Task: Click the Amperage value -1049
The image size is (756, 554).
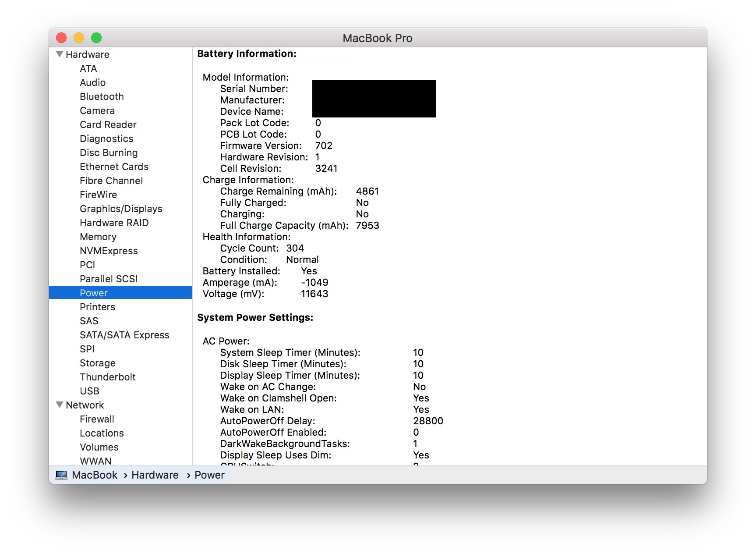Action: click(x=314, y=282)
